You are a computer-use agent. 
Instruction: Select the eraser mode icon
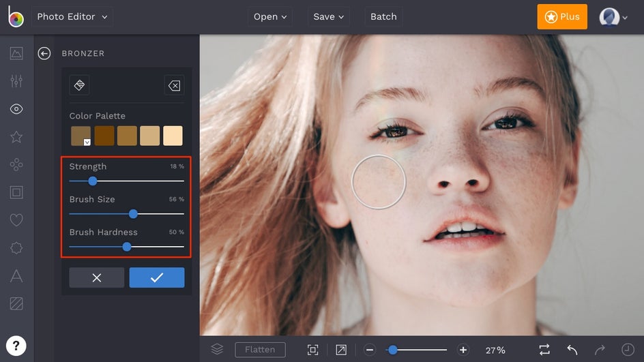(174, 85)
